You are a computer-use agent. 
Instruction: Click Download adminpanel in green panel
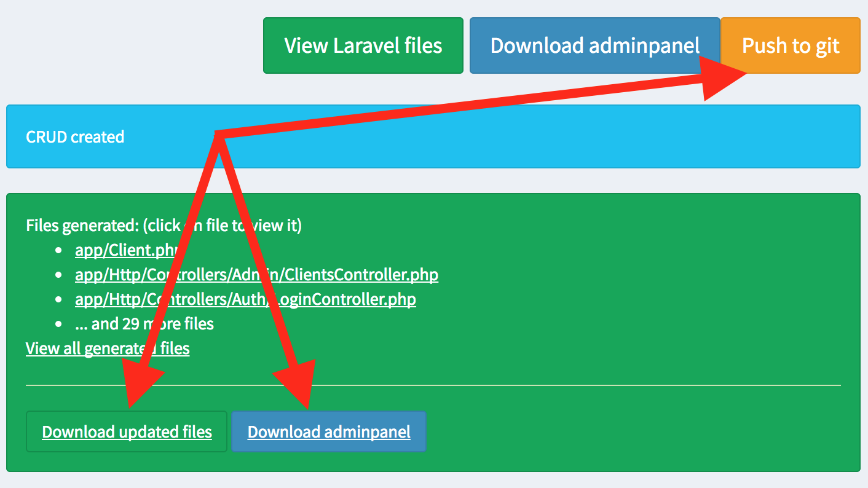pos(329,431)
